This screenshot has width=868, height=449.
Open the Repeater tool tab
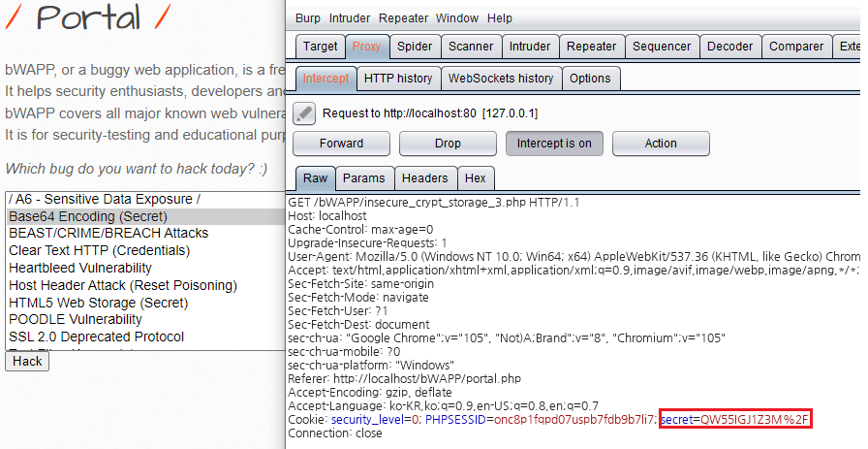point(591,47)
